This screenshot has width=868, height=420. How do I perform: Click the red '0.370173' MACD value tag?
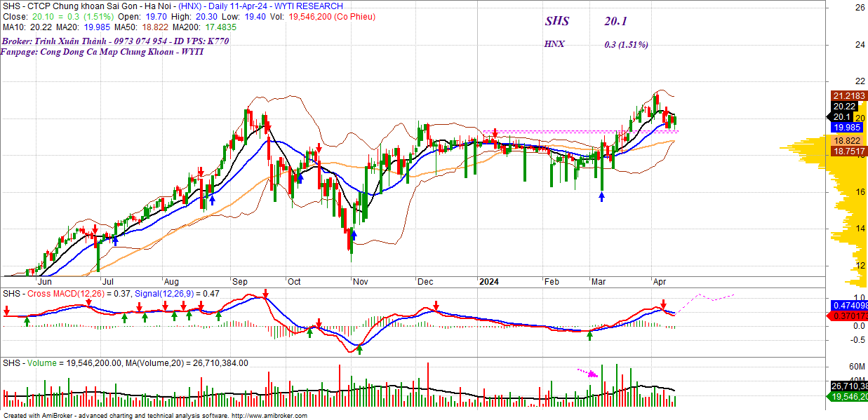849,316
